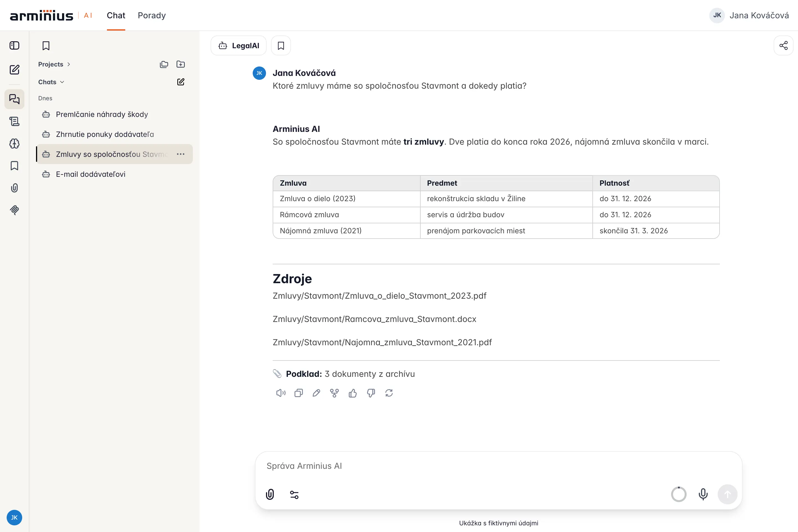Open message settings sliders icon

coord(294,495)
